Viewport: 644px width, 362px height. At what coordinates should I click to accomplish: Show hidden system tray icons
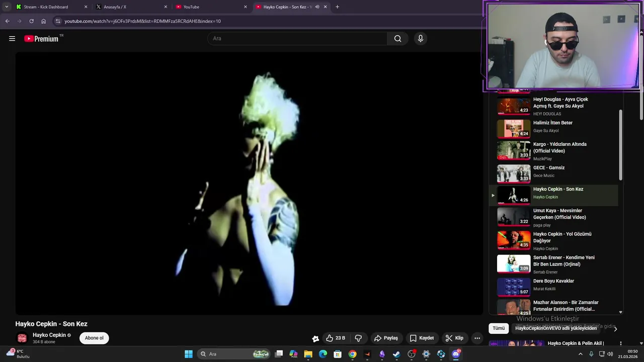tap(580, 354)
